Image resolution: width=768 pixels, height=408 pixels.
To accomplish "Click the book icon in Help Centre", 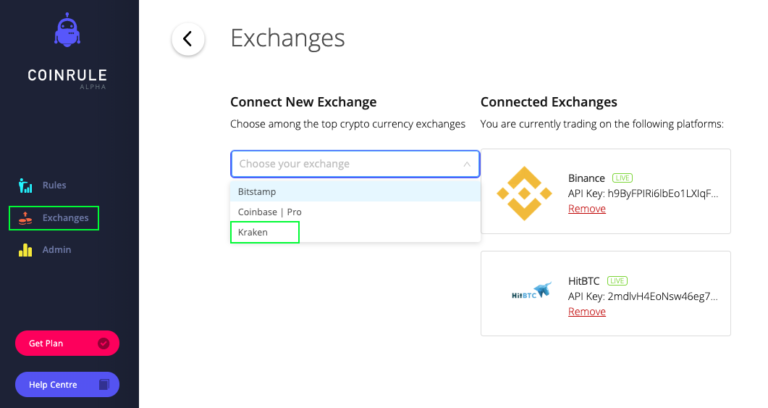I will coord(104,384).
